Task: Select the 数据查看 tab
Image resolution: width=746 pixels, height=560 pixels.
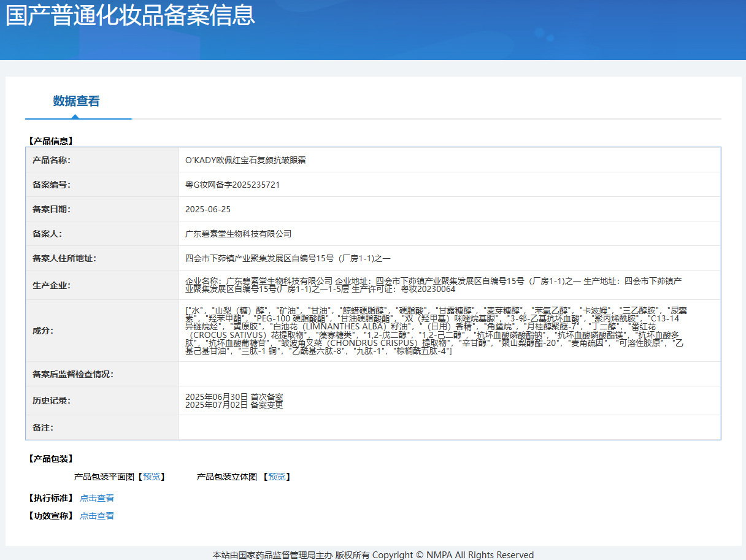Action: [x=76, y=101]
